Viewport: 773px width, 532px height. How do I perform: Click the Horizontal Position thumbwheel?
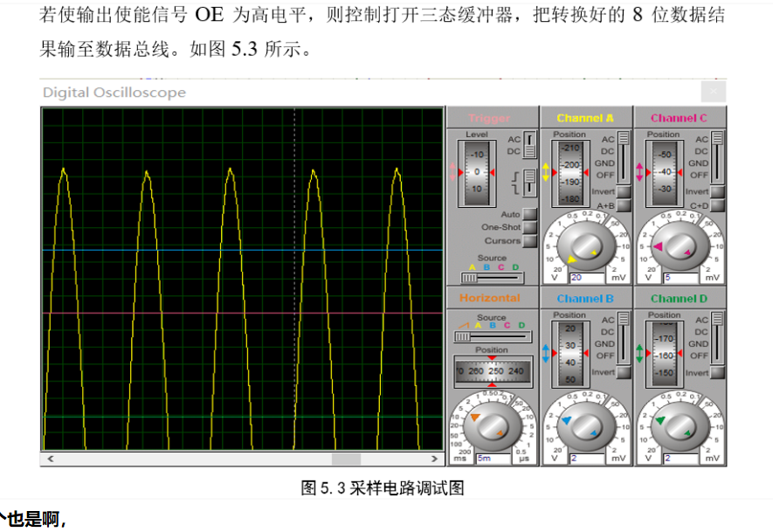493,371
